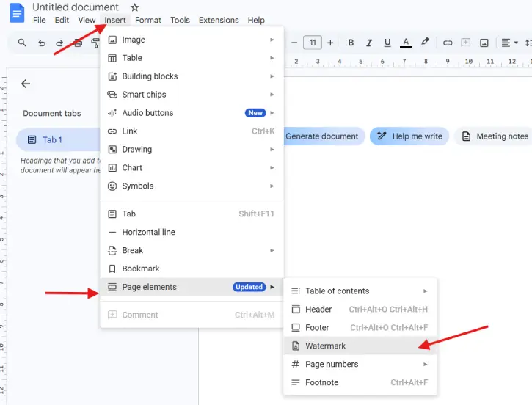Star the Untitled document
Screen dimensions: 532x405
coord(135,7)
